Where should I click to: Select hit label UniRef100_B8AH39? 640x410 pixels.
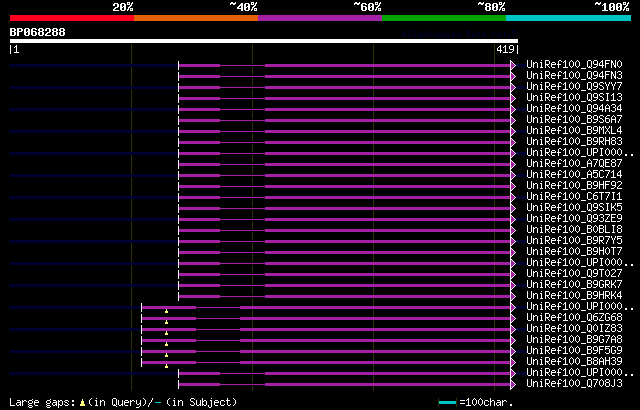click(574, 362)
